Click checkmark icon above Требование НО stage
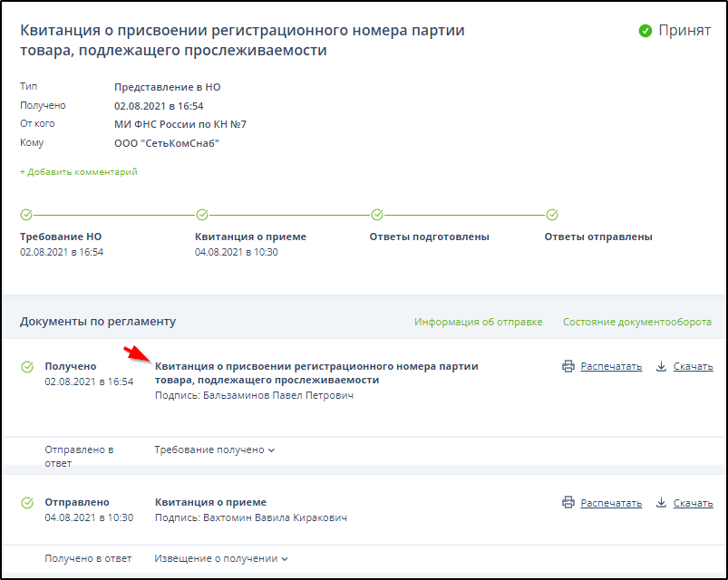The image size is (728, 580). 26,215
